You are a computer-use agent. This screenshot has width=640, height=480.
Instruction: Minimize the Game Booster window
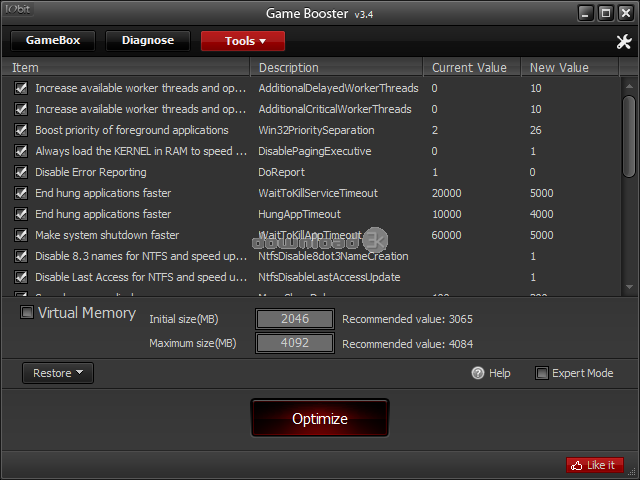pos(585,13)
